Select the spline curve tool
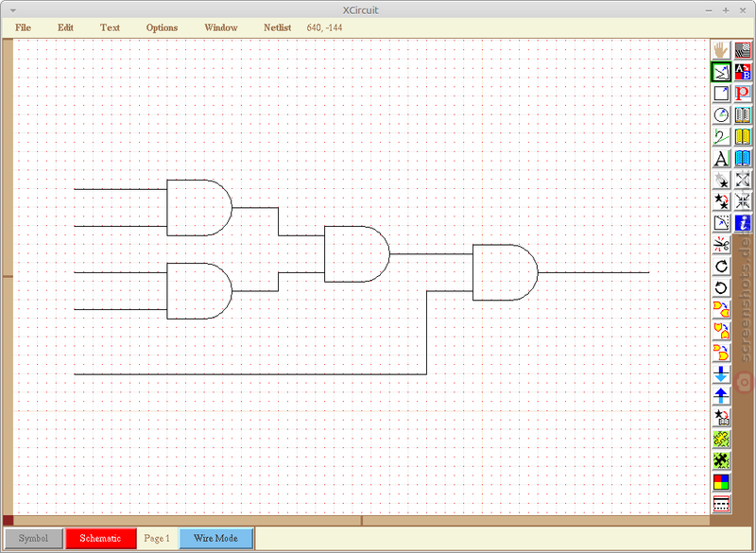This screenshot has height=553, width=756. [x=721, y=136]
